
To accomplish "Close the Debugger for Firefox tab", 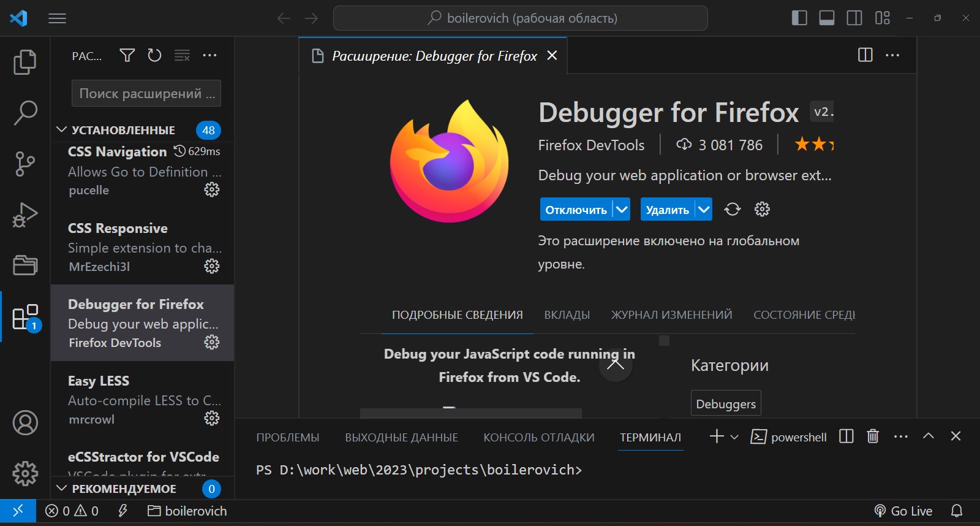I will pyautogui.click(x=552, y=55).
